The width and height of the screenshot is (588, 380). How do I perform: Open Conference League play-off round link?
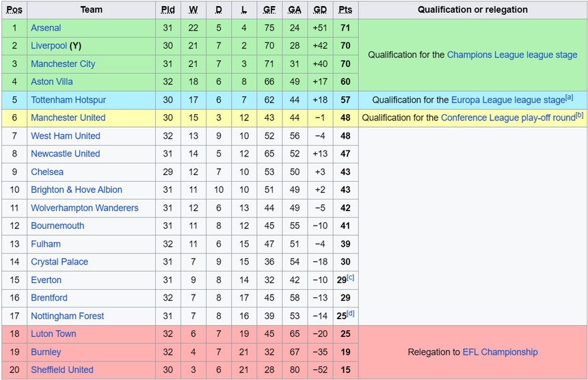click(507, 118)
